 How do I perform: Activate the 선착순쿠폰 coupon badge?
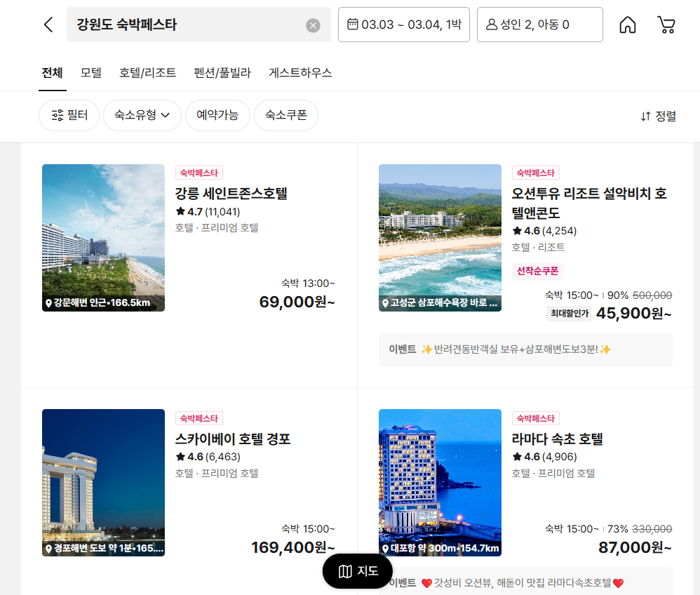pyautogui.click(x=537, y=271)
